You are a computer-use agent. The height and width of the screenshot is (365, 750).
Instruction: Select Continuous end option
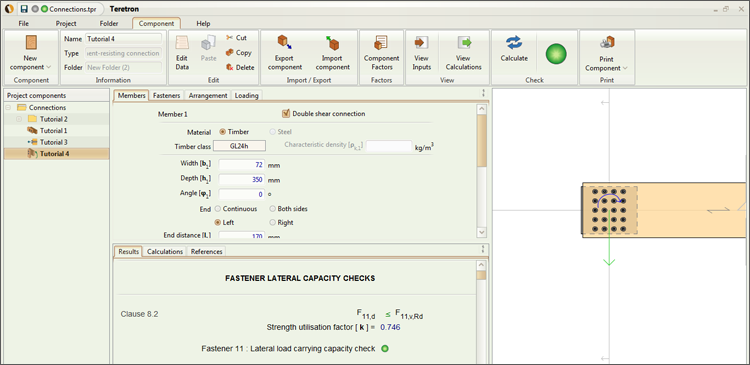pyautogui.click(x=218, y=209)
